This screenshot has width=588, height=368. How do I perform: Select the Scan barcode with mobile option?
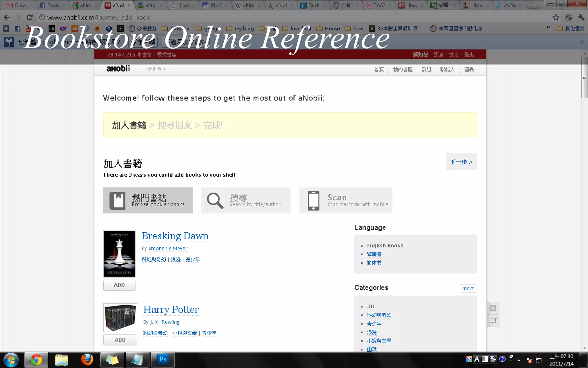click(x=346, y=200)
